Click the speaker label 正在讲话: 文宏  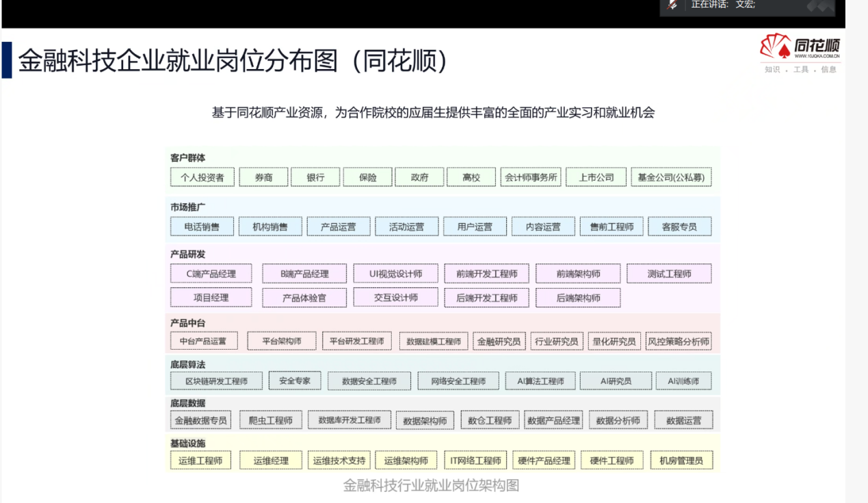click(x=722, y=5)
